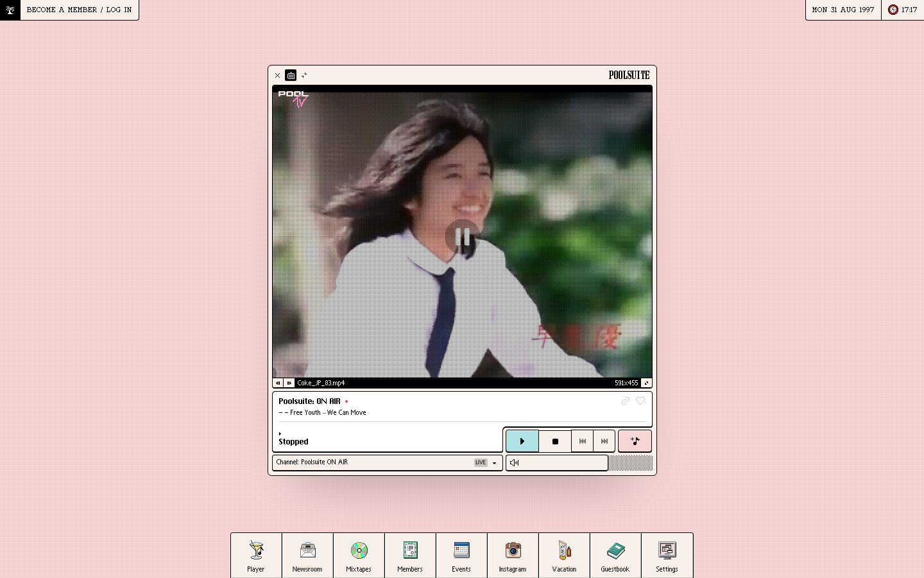Click the date MON 31 AUG 1997
Screen dimensions: 924x578
tap(843, 10)
